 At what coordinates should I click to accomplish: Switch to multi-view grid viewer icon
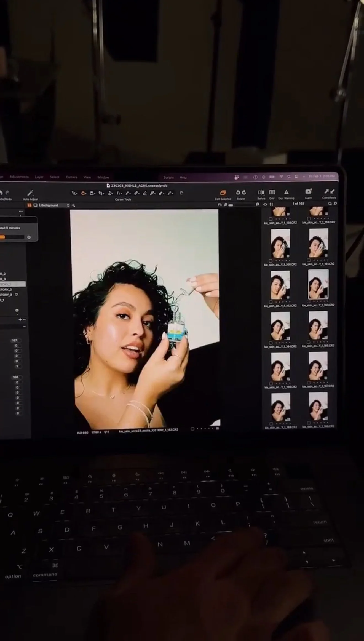point(29,205)
